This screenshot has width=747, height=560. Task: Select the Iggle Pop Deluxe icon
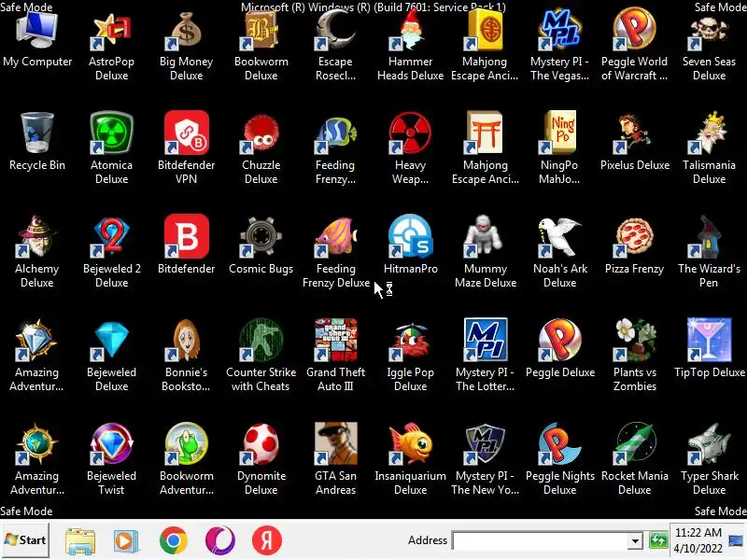pos(410,356)
